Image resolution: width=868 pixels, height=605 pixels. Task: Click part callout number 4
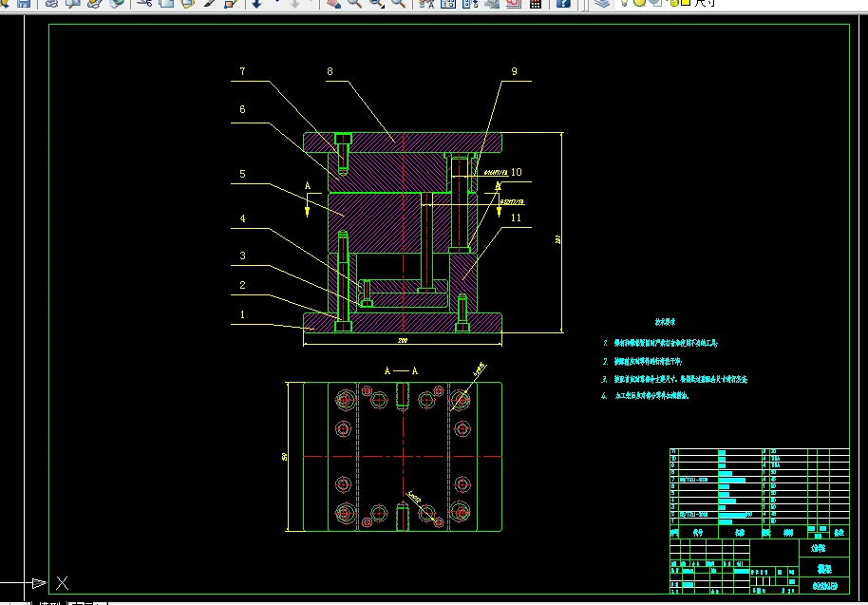tap(242, 218)
